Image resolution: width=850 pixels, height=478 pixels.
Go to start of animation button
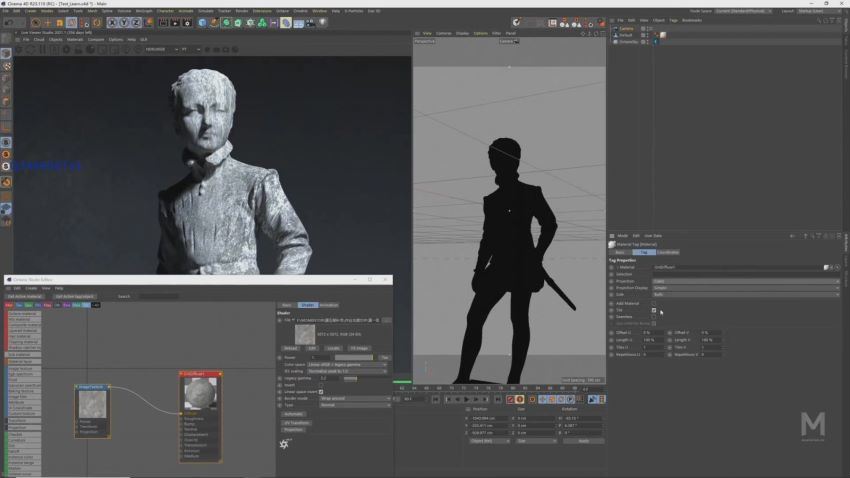435,399
